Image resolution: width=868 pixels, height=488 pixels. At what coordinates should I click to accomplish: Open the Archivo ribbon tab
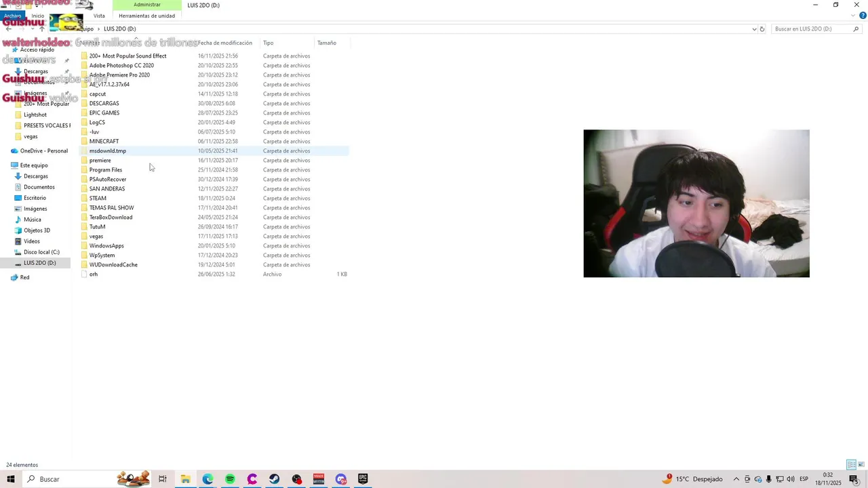(x=13, y=16)
